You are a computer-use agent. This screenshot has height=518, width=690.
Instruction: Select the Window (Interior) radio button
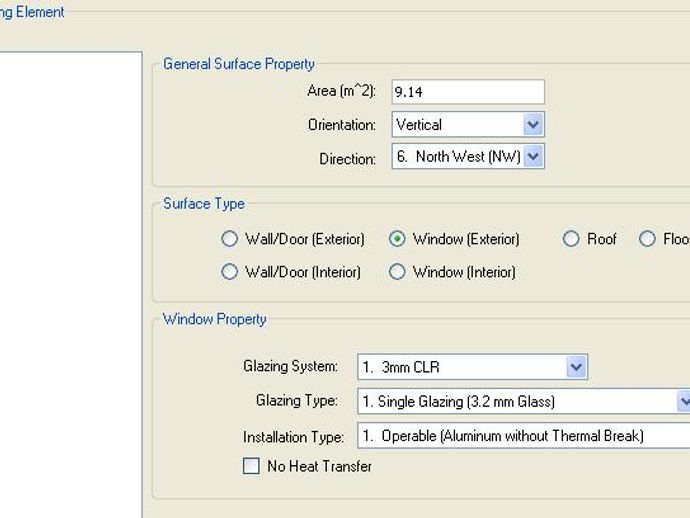(x=398, y=272)
